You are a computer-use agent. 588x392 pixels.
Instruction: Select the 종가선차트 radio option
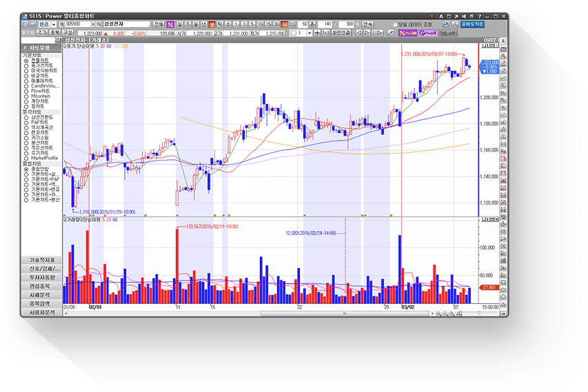26,65
